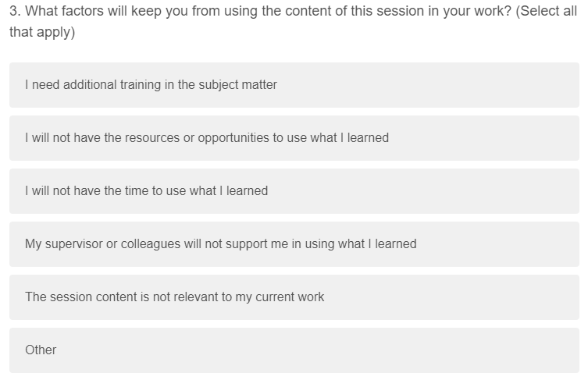Pick the answer mentioning colleagues' support
Screen dimensions: 588x380
(x=220, y=243)
